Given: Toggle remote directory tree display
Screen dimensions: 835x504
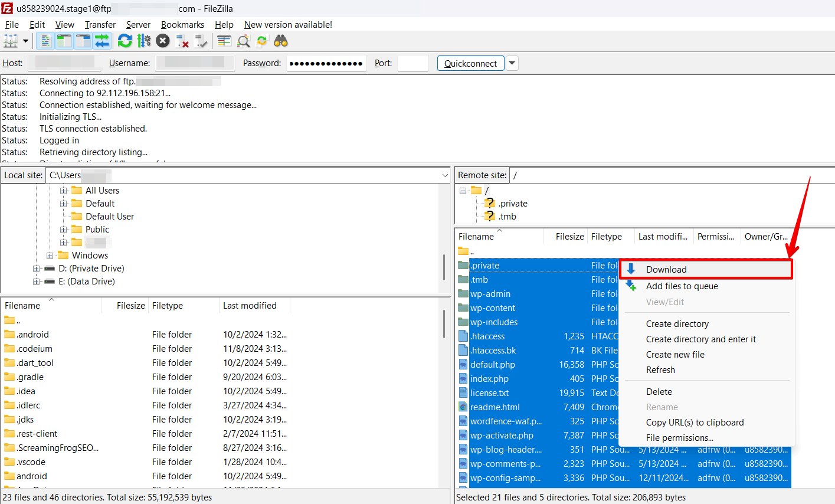Looking at the screenshot, I should (x=83, y=41).
